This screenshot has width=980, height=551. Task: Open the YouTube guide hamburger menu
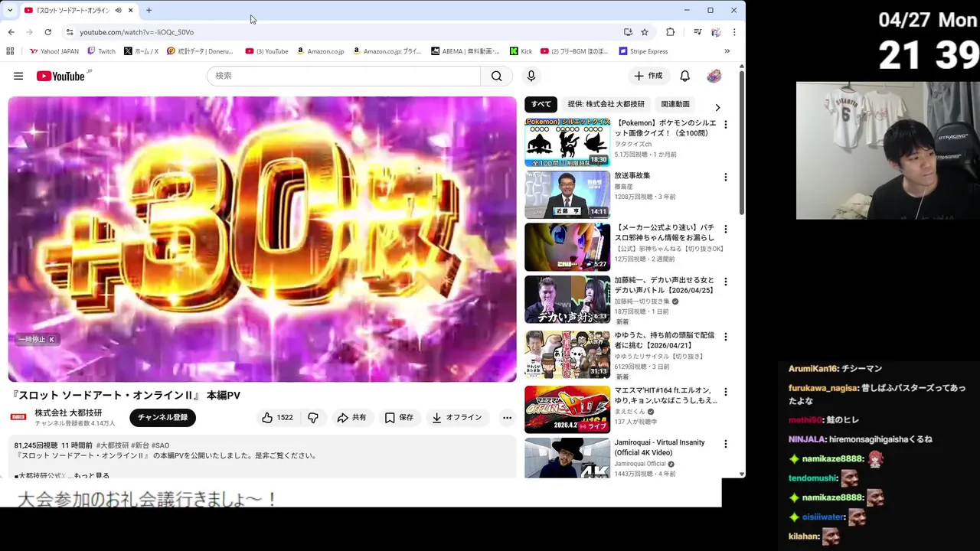click(x=18, y=76)
